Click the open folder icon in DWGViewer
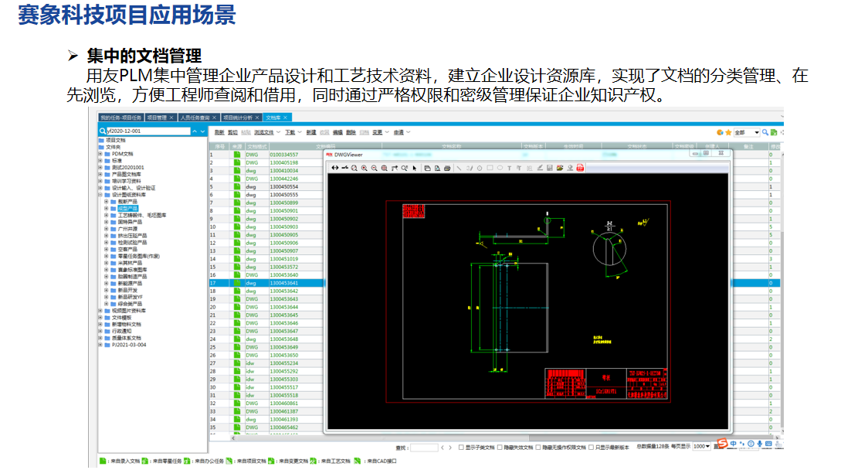The image size is (868, 470). coord(559,168)
